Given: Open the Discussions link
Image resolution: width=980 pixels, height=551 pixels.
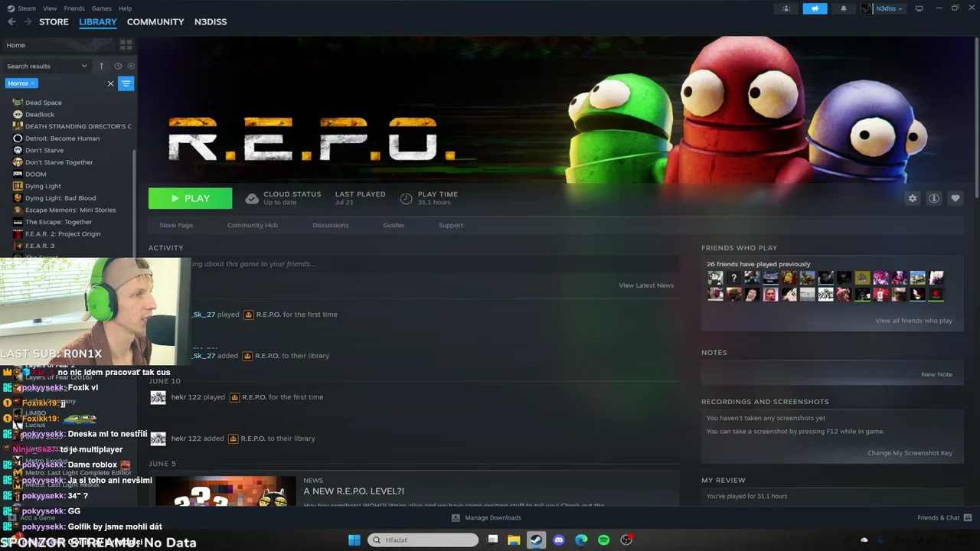Looking at the screenshot, I should (331, 225).
